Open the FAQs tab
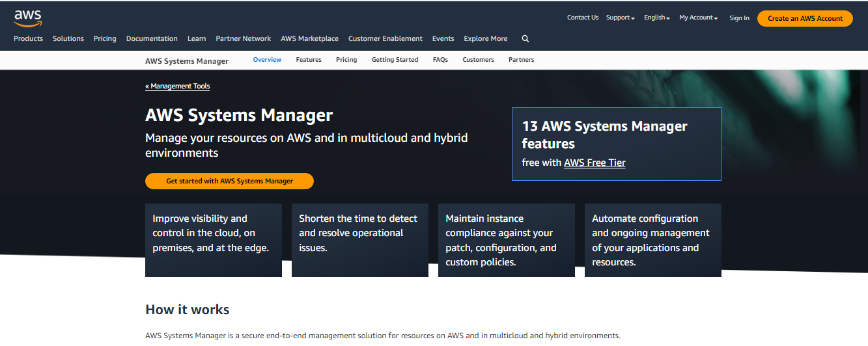 440,60
